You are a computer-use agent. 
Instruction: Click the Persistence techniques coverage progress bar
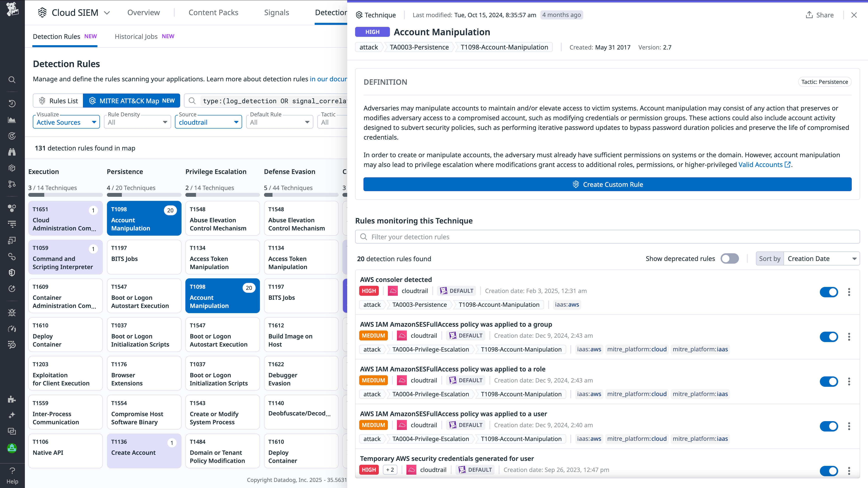pos(144,195)
